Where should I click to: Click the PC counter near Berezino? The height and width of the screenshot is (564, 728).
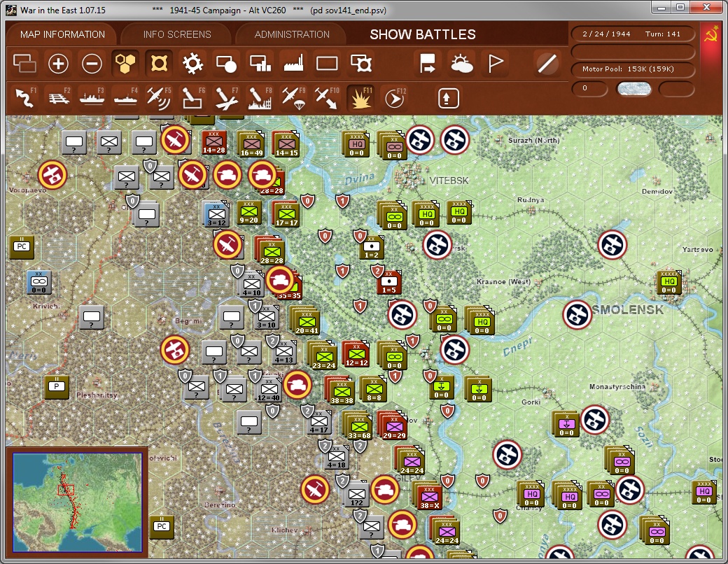[162, 526]
